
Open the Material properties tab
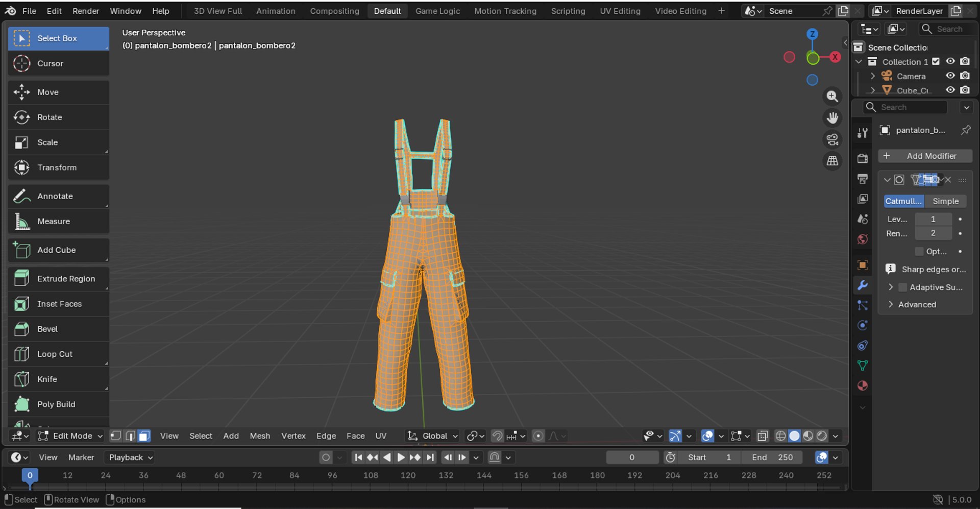(863, 386)
